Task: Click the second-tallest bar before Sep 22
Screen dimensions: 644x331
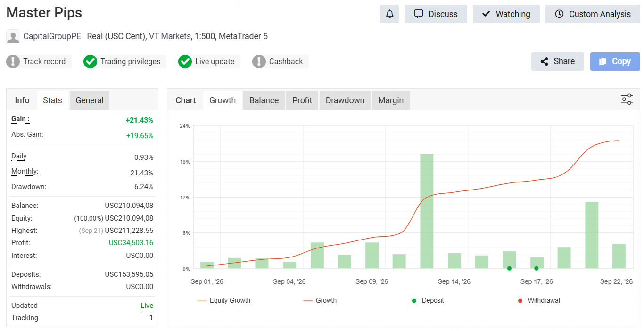Action: pos(592,235)
